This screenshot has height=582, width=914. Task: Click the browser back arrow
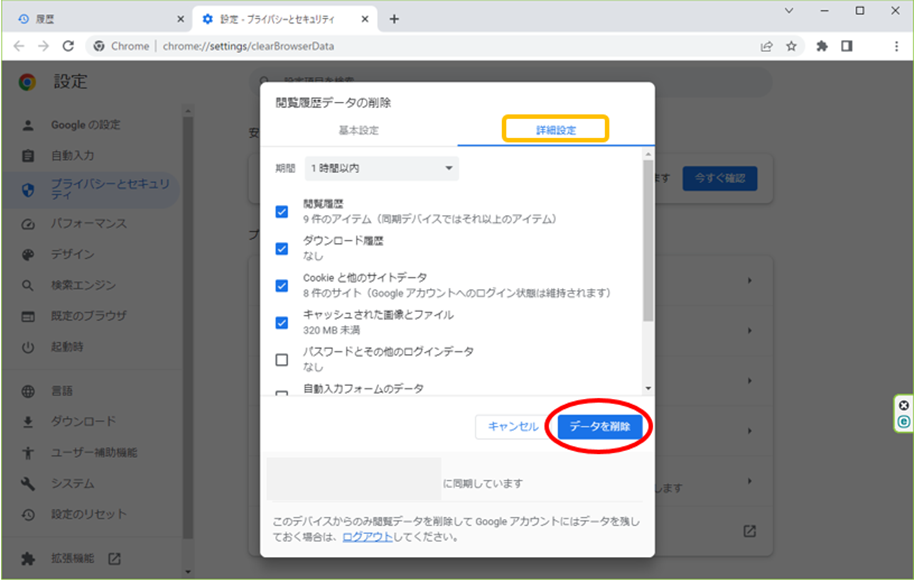pos(19,46)
